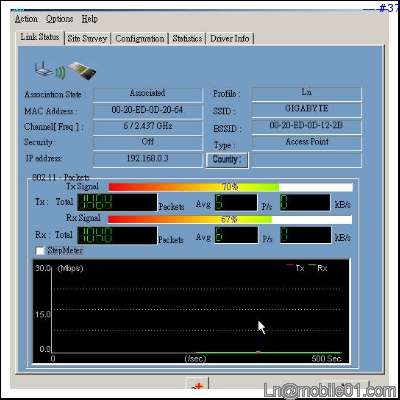Open the Action menu

click(x=26, y=19)
